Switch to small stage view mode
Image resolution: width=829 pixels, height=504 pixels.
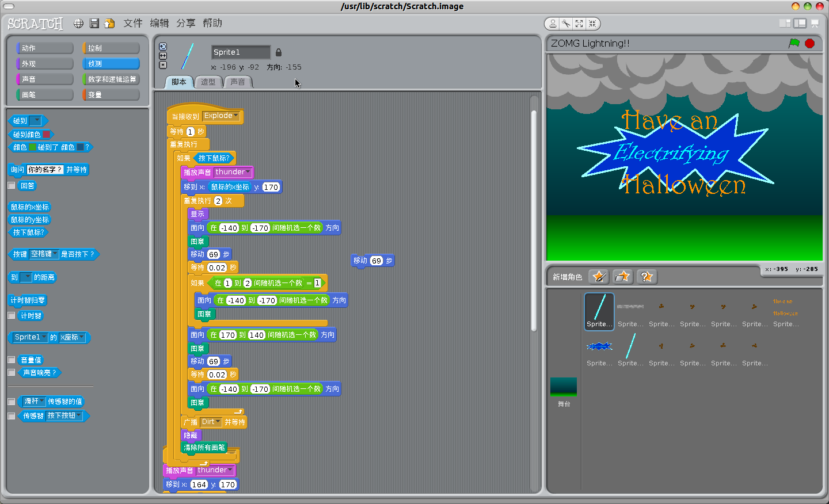pyautogui.click(x=785, y=23)
